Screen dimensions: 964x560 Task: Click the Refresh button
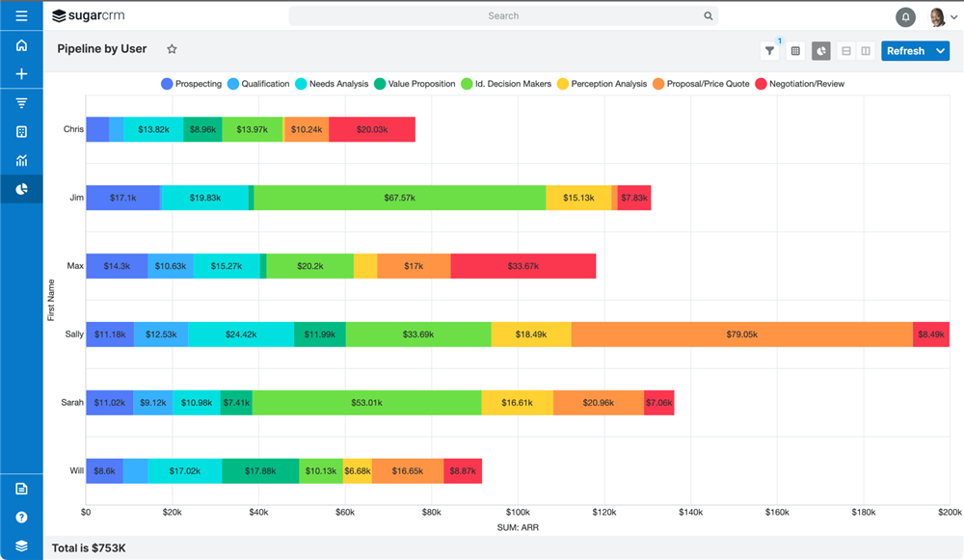pyautogui.click(x=905, y=51)
